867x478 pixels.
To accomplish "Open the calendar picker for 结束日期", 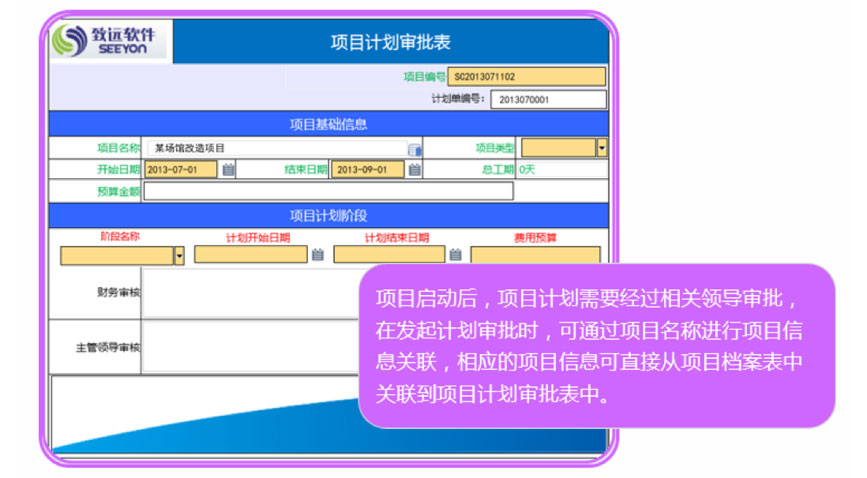I will pos(414,170).
